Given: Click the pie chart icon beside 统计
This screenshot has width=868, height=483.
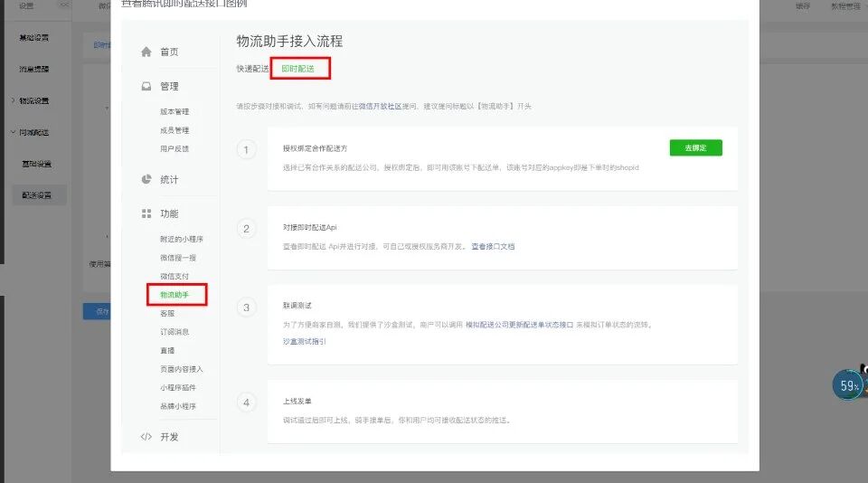Looking at the screenshot, I should click(146, 179).
